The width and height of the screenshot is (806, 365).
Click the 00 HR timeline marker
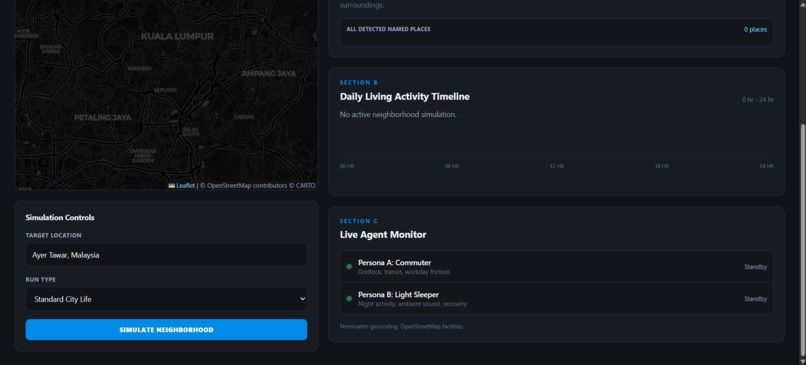347,166
